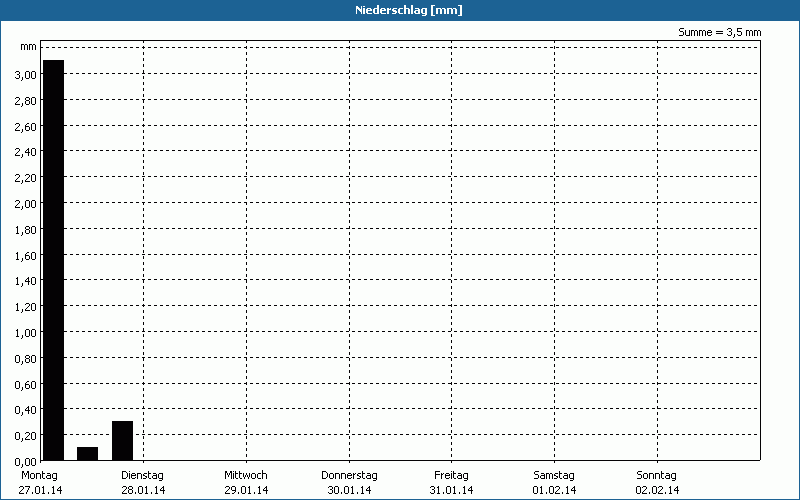Click the '2,80' y-axis value
Viewport: 800px width, 500px height.
pyautogui.click(x=26, y=101)
